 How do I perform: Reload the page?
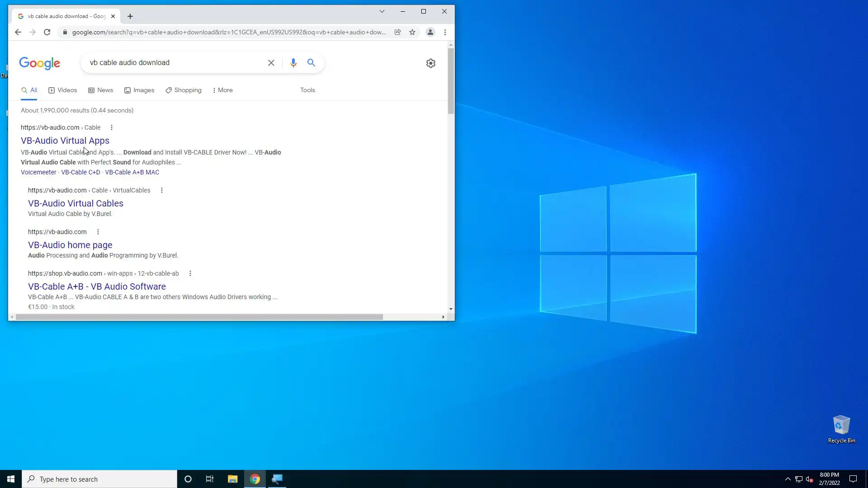(x=47, y=32)
